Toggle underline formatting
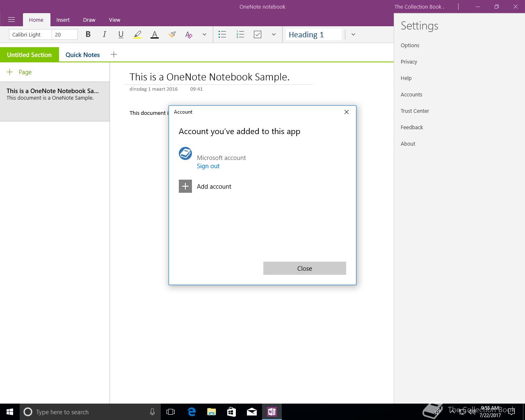 click(x=121, y=34)
